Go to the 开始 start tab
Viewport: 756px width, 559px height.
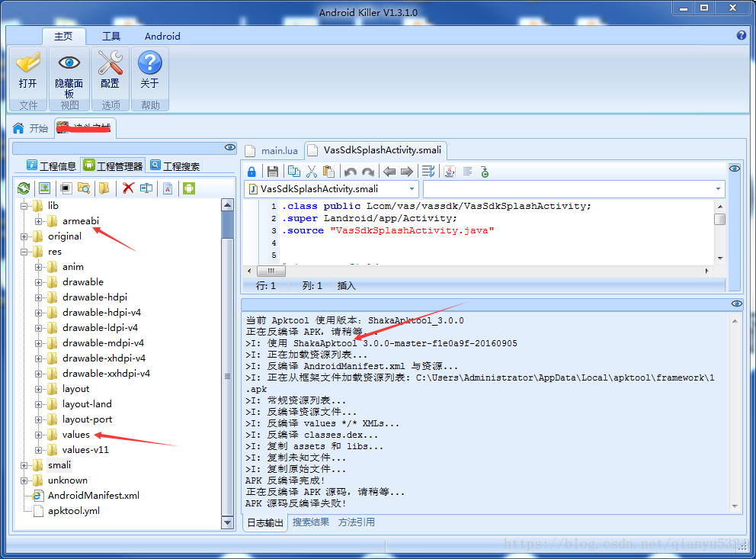30,128
